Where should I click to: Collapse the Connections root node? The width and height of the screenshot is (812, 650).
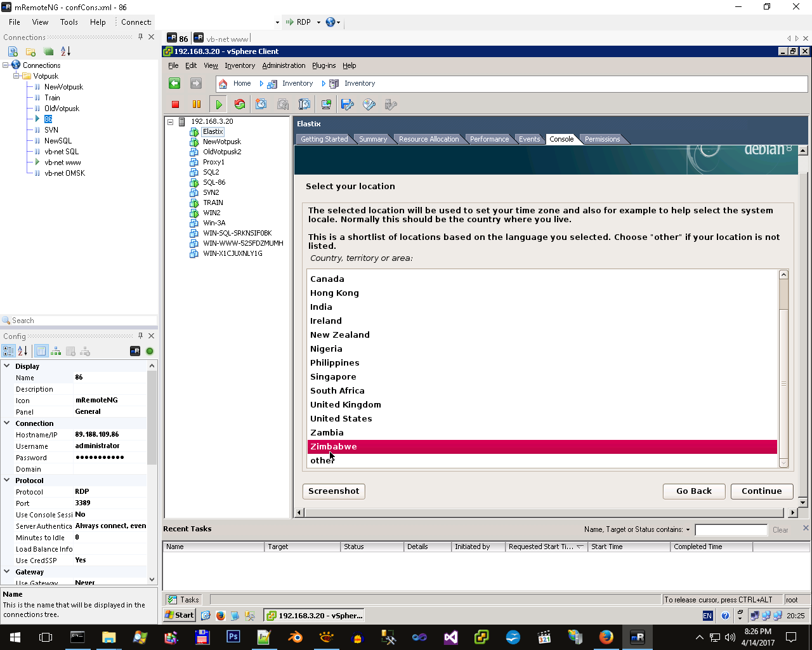point(6,65)
